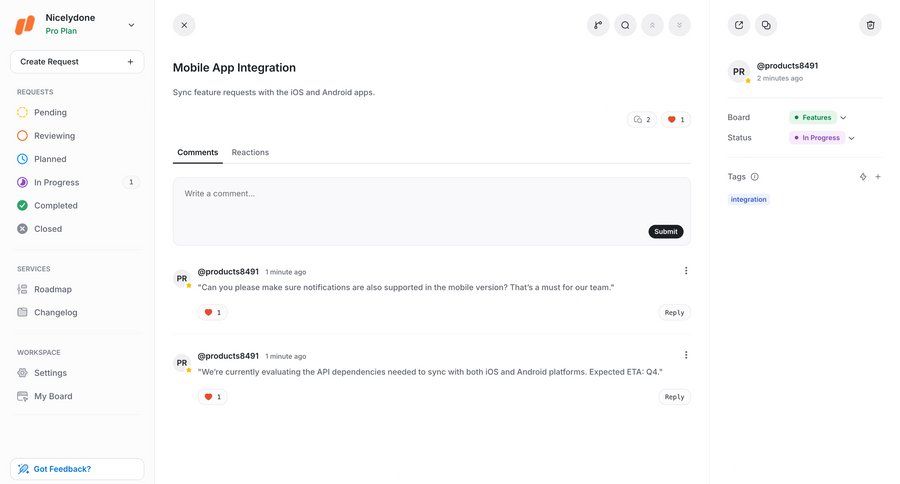Toggle the heart on the API dependencies comment
The image size is (900, 484).
[x=212, y=397]
